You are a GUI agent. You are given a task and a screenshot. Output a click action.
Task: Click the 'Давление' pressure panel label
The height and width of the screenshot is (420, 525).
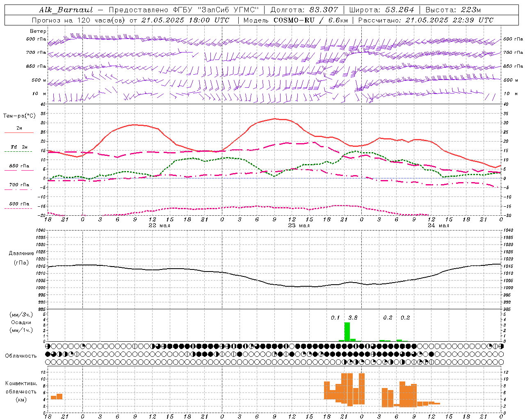coord(21,253)
